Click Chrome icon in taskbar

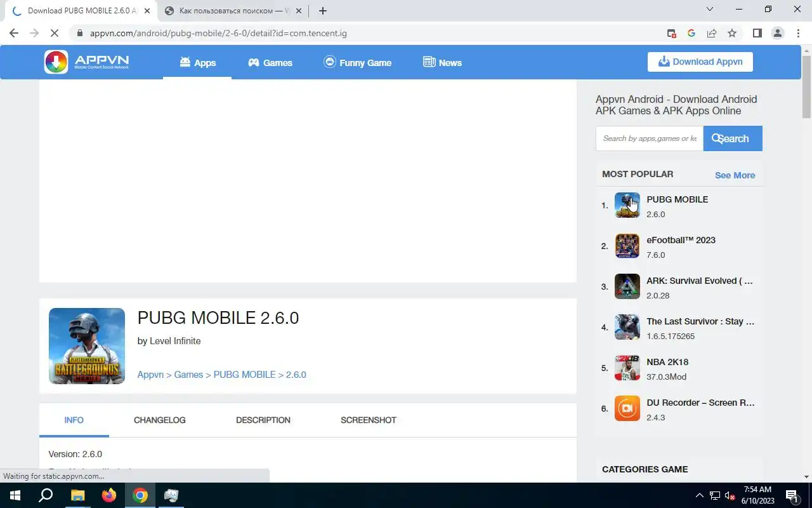tap(140, 495)
